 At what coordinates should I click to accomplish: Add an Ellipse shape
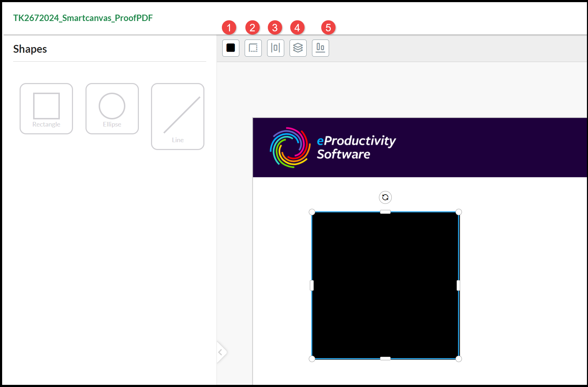[x=112, y=109]
